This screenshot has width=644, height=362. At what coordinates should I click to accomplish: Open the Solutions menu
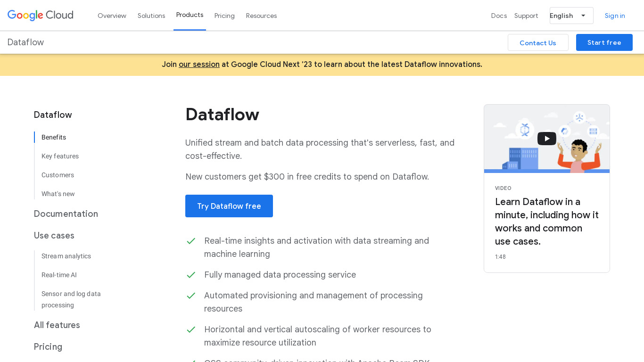[x=151, y=16]
